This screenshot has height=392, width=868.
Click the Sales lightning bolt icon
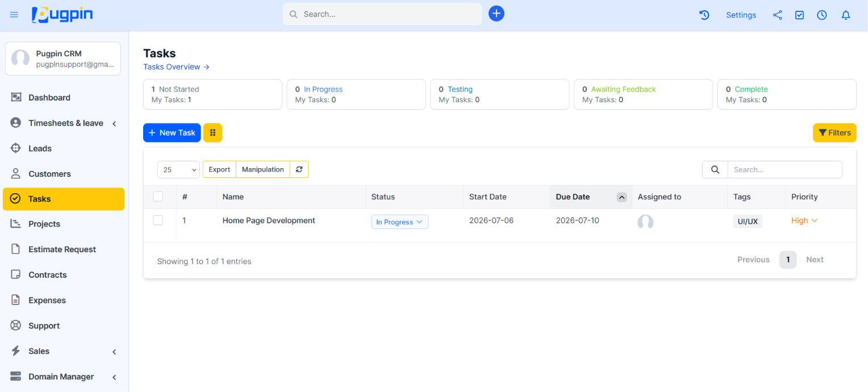pyautogui.click(x=16, y=351)
